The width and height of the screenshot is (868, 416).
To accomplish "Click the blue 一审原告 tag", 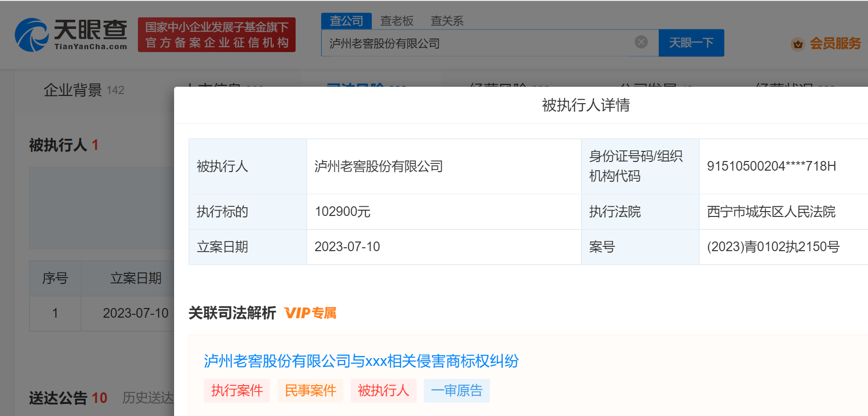I will point(457,390).
